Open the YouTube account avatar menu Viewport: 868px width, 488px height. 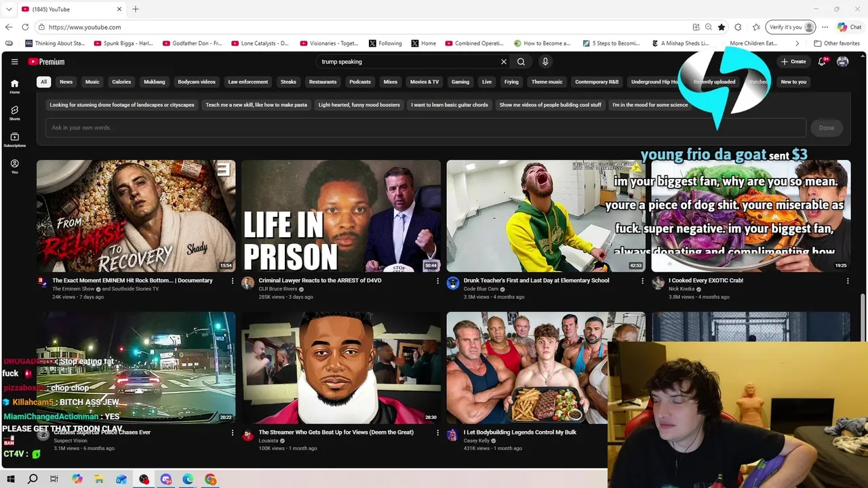843,62
